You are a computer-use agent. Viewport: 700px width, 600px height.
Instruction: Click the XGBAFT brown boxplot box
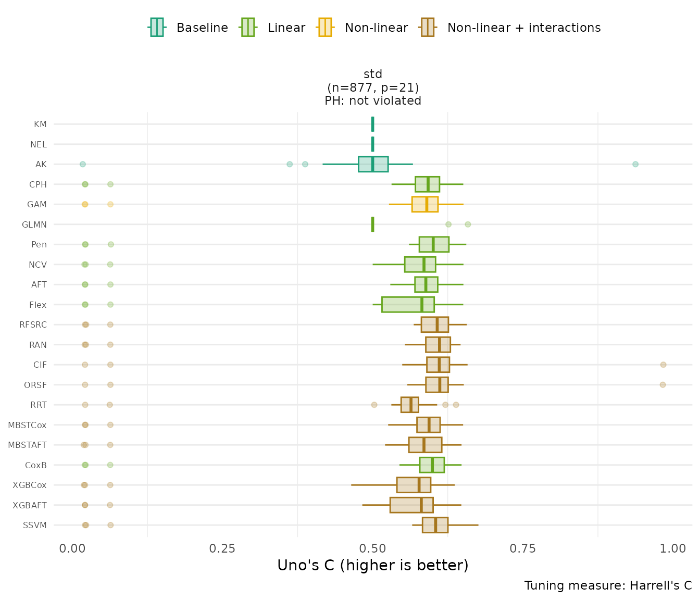click(x=411, y=505)
